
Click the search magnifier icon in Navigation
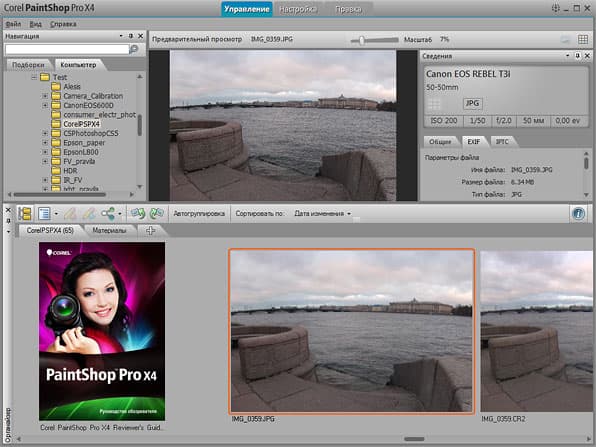point(134,49)
